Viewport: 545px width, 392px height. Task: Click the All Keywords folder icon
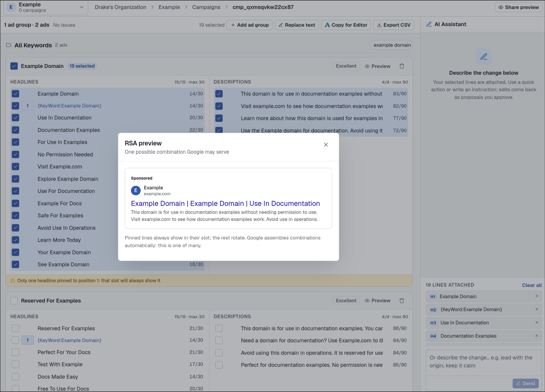point(9,45)
